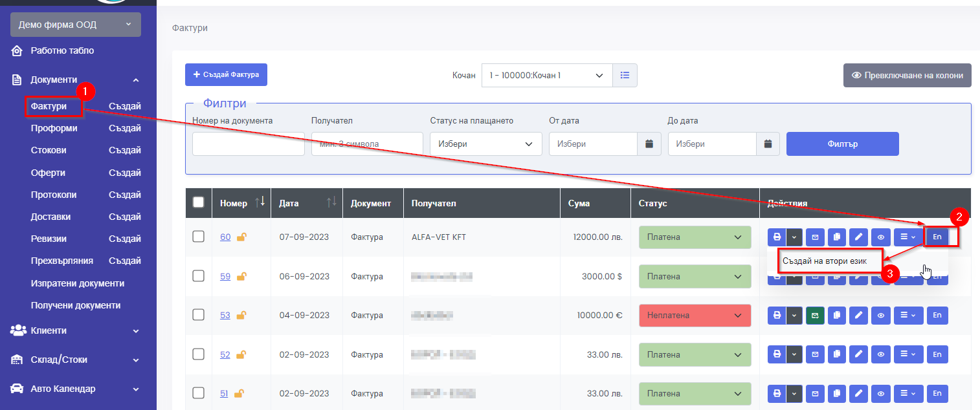This screenshot has width=980, height=410.
Task: Click the Създай Фактура button
Action: (x=226, y=74)
